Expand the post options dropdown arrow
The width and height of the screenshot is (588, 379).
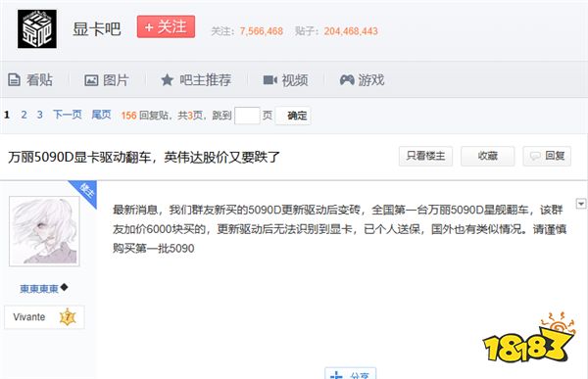pyautogui.click(x=581, y=204)
